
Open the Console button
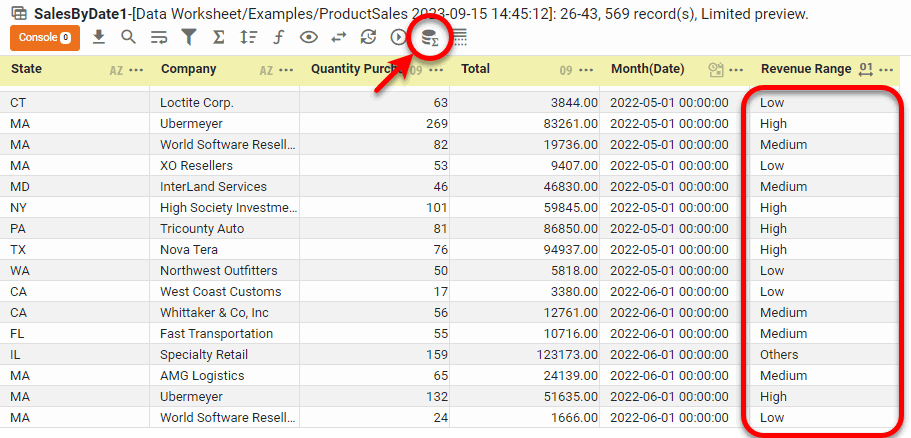pos(44,37)
